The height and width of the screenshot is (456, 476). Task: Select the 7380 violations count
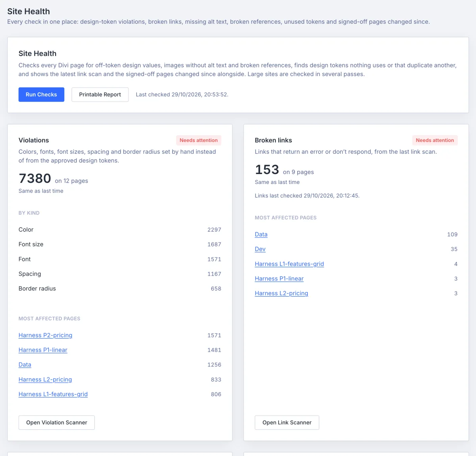[x=35, y=178]
